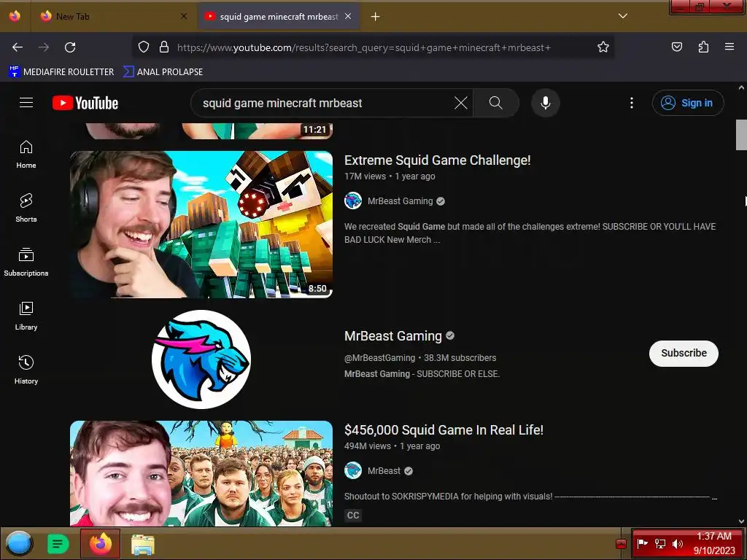This screenshot has width=747, height=560.
Task: Open History in the sidebar
Action: tap(26, 370)
